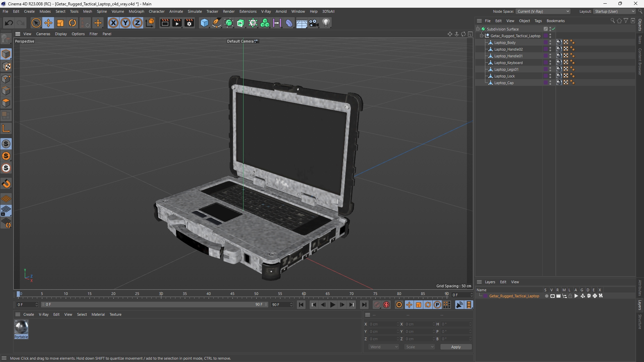Open the V-Ray main menu
The height and width of the screenshot is (362, 644).
pyautogui.click(x=266, y=11)
